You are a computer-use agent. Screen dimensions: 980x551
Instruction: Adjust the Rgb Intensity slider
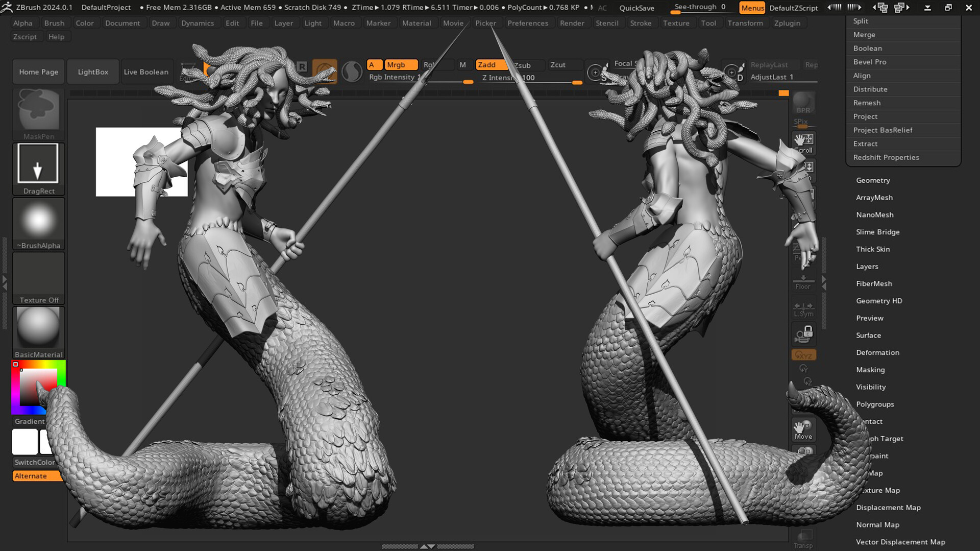pyautogui.click(x=420, y=78)
